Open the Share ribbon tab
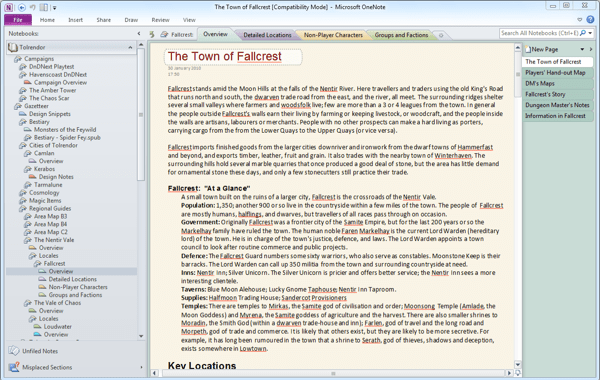 [x=104, y=20]
